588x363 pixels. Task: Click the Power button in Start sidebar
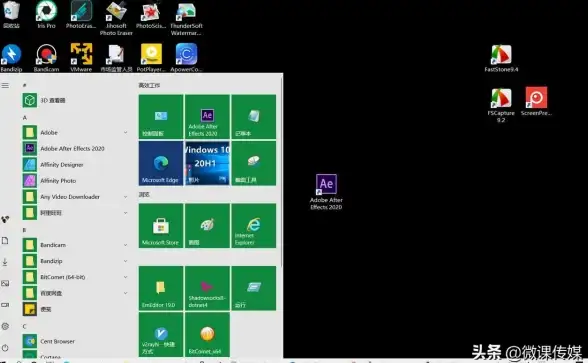click(5, 348)
